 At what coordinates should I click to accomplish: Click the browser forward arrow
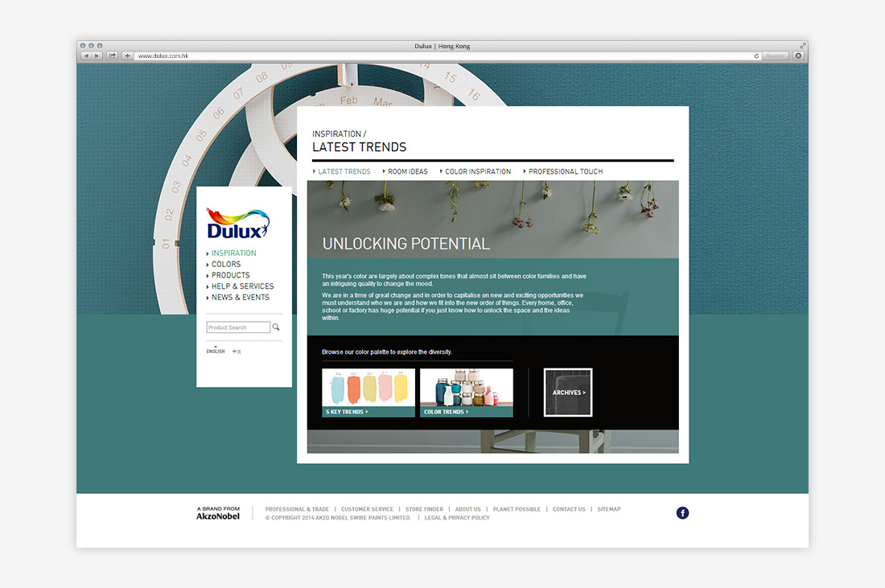(97, 56)
